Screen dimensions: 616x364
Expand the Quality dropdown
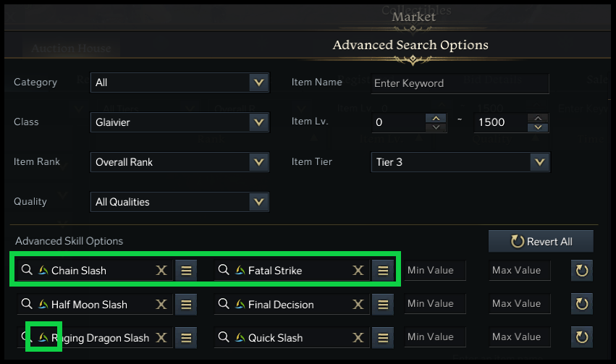(258, 202)
